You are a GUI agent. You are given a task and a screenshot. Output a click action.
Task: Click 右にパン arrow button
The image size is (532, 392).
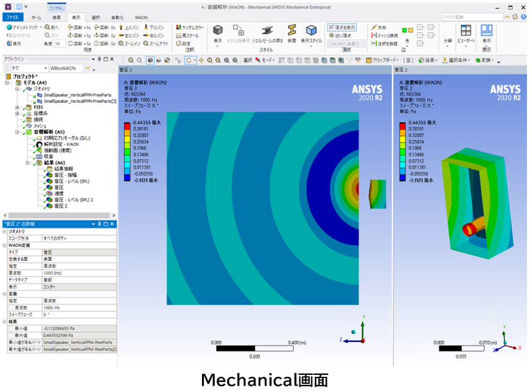click(154, 35)
